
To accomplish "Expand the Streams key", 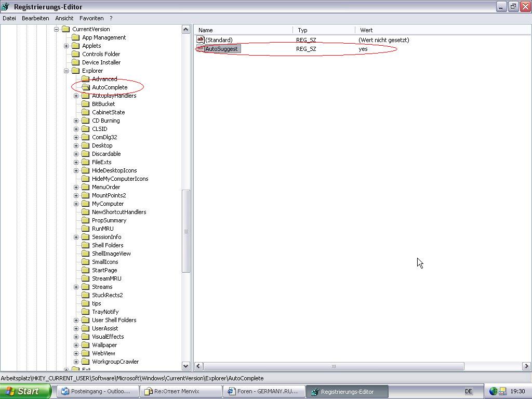I will click(x=76, y=287).
